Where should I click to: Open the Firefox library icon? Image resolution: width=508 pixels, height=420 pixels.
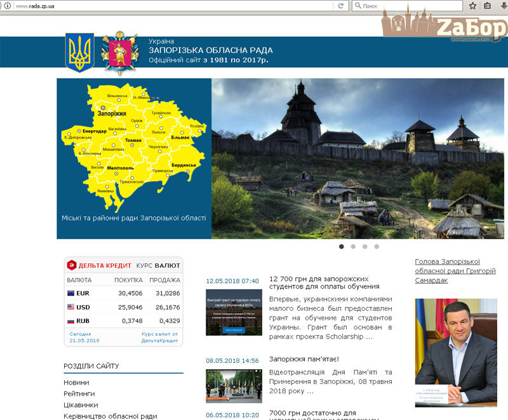(487, 6)
